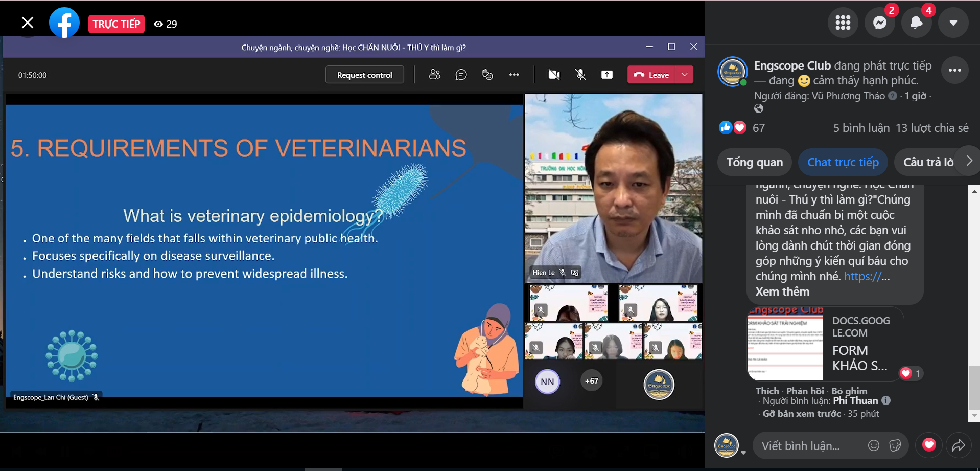The height and width of the screenshot is (471, 980).
Task: Click Engscope Club profile avatar
Action: [x=732, y=72]
